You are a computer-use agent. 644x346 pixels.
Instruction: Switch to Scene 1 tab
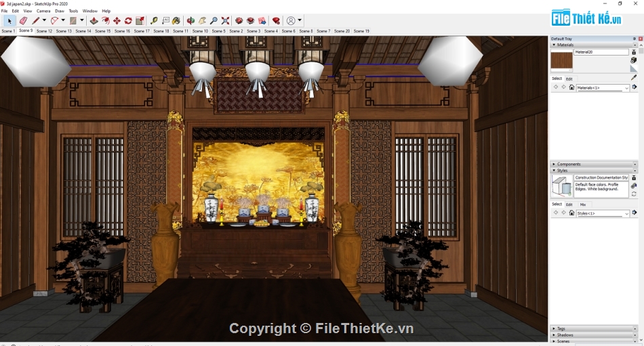pos(8,30)
